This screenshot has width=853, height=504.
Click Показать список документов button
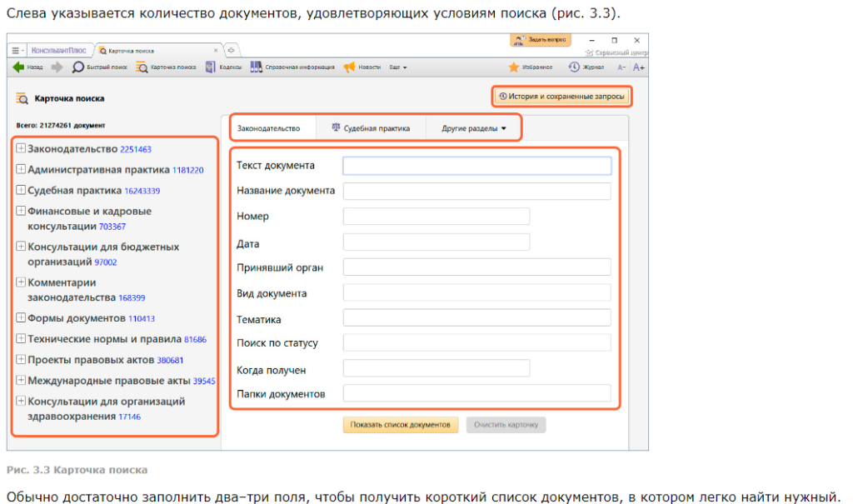point(400,425)
